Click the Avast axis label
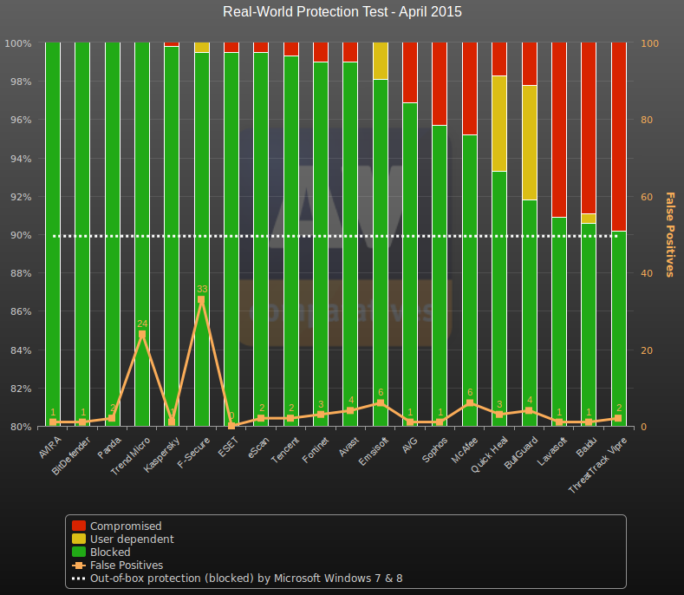The height and width of the screenshot is (595, 684). pyautogui.click(x=348, y=447)
